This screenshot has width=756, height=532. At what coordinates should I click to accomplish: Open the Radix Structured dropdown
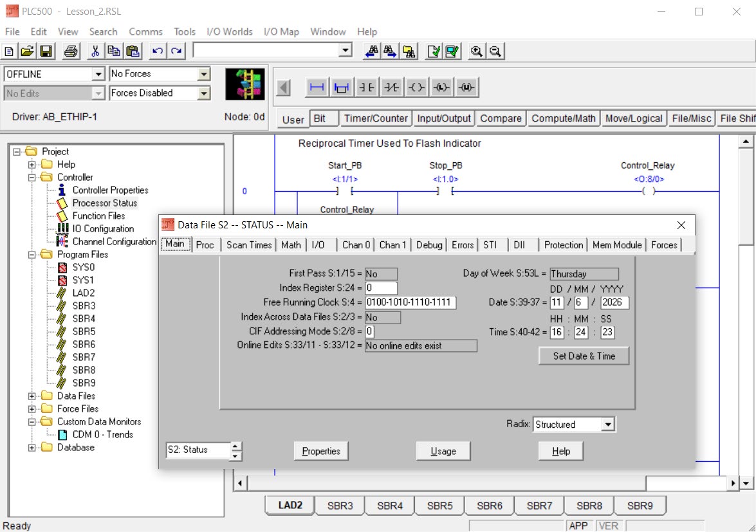pyautogui.click(x=609, y=425)
